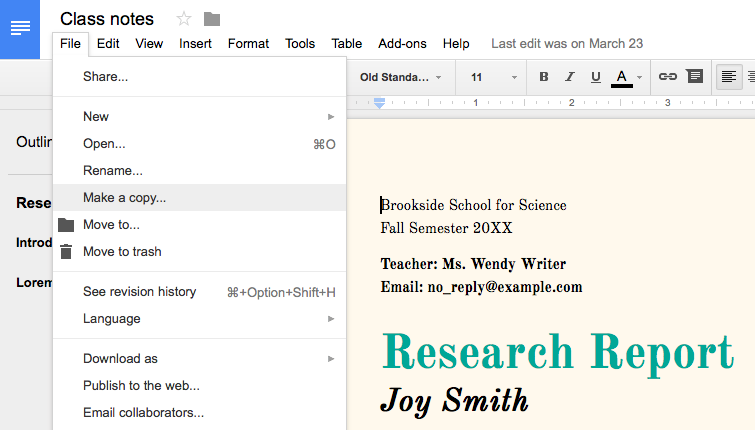Toggle bold formatting
Screen dimensions: 755x430
544,77
